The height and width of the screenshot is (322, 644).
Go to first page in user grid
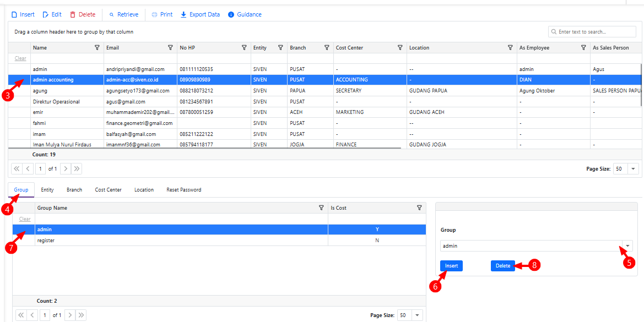(x=17, y=168)
